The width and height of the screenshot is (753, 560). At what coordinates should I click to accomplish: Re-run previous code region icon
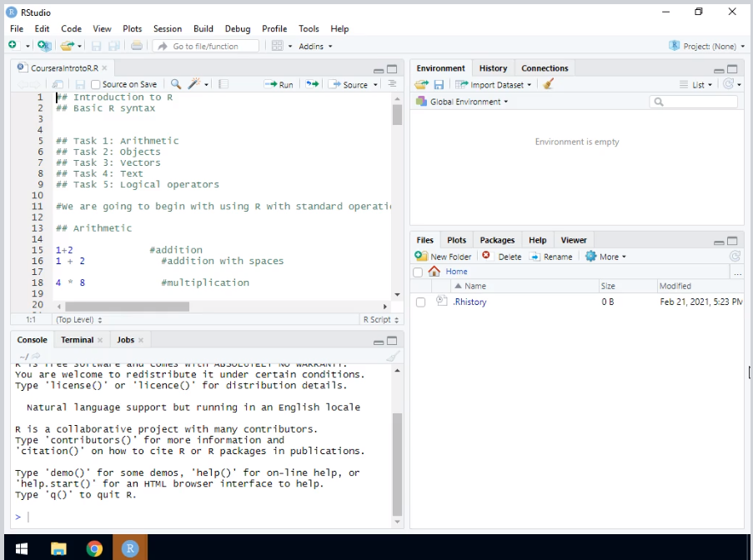coord(312,84)
